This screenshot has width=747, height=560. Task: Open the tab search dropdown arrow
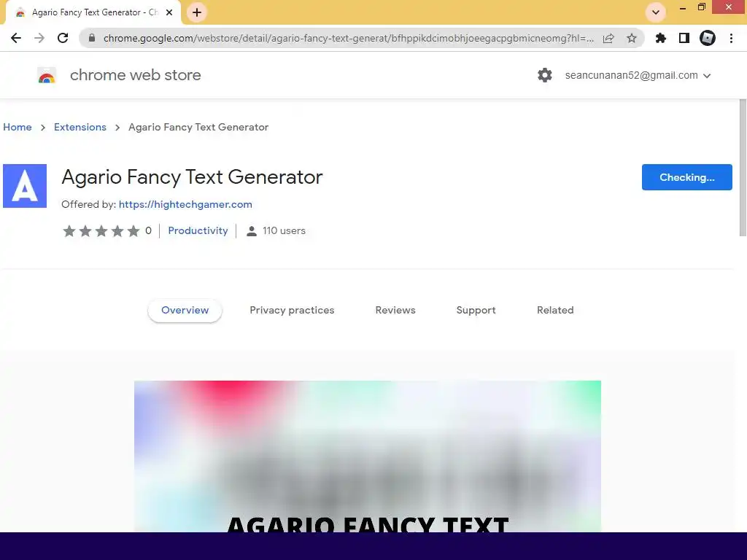pos(656,12)
